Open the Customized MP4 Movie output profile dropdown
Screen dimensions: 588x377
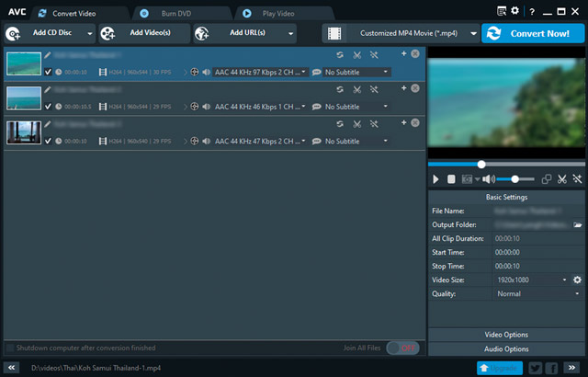400,33
